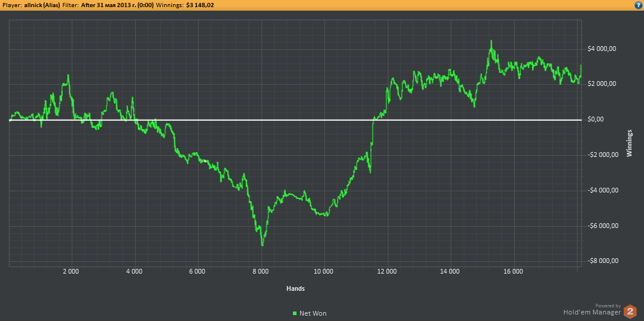Toggle the Net Won series legend label
This screenshot has width=644, height=321.
coord(313,313)
